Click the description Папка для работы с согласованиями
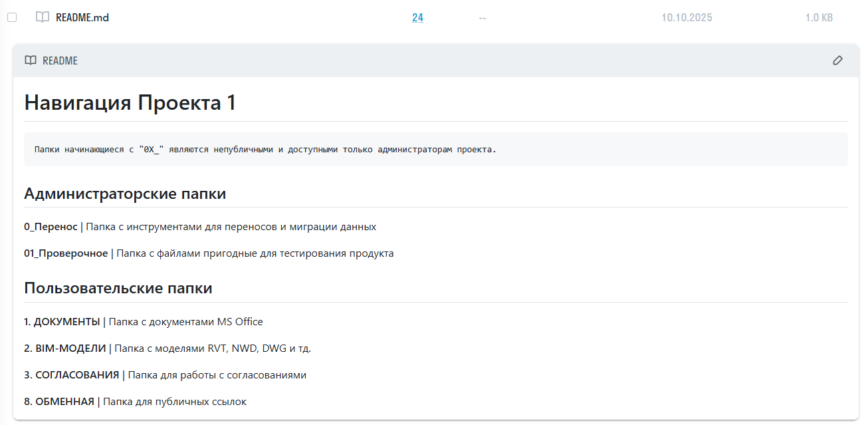 217,374
